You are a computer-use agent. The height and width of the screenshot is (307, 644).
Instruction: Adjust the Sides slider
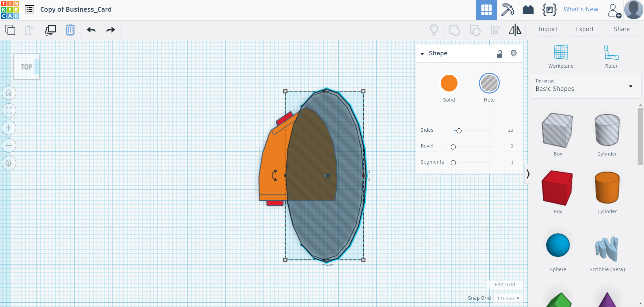click(x=459, y=131)
